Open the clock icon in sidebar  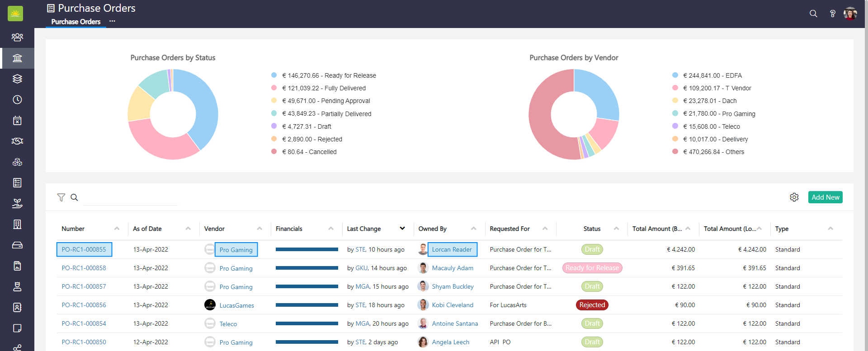pyautogui.click(x=17, y=100)
